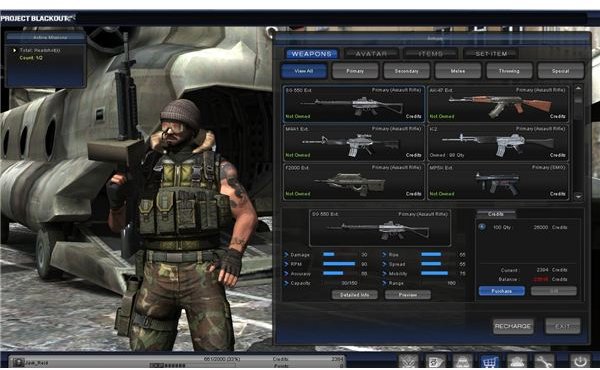Open the community people group icon

coord(517,362)
